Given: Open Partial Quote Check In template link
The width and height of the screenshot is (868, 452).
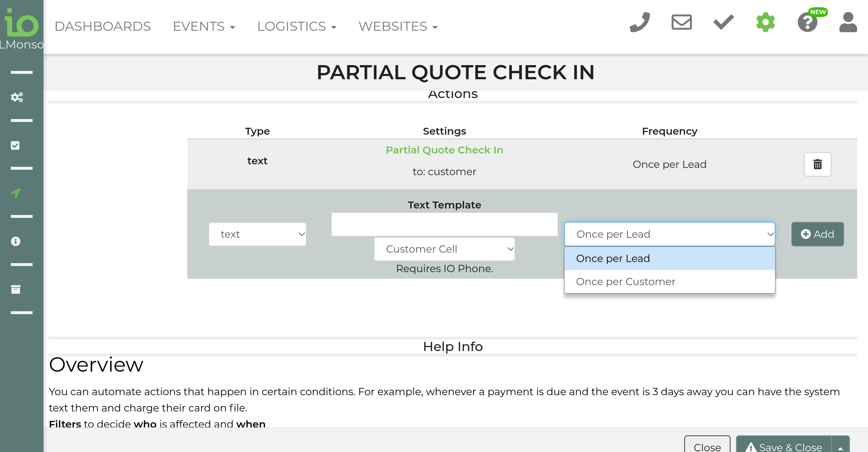Looking at the screenshot, I should pos(444,150).
